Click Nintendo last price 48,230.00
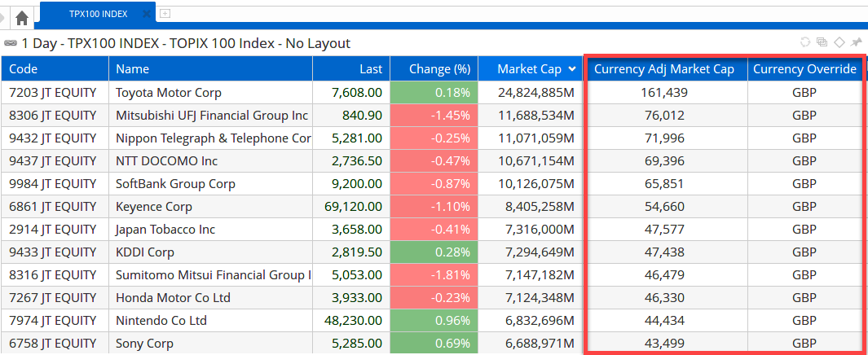This screenshot has height=355, width=868. (x=354, y=320)
